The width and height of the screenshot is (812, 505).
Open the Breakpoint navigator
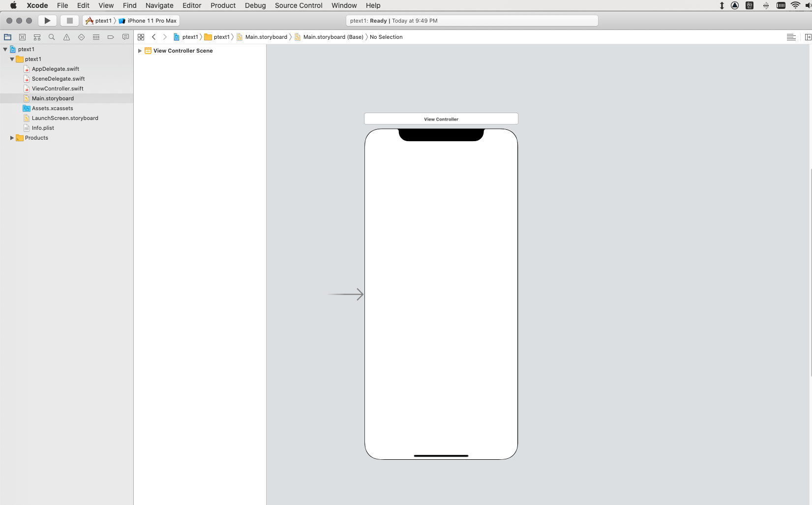coord(111,37)
